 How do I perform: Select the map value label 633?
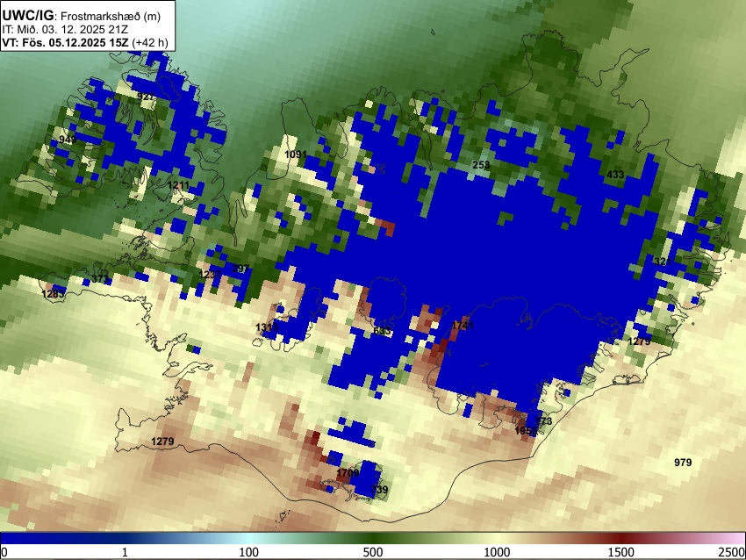[x=382, y=331]
